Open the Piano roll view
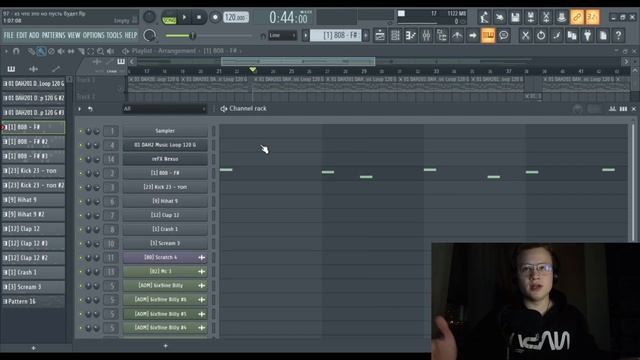The height and width of the screenshot is (360, 640). coord(411,36)
